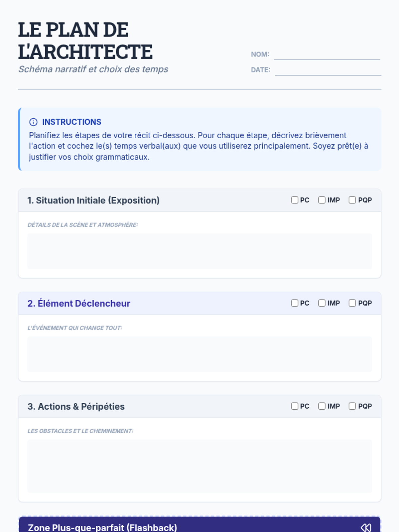The image size is (399, 532).
Task: Tick IMP checkbox for Élément Déclencheur
Action: pos(322,303)
